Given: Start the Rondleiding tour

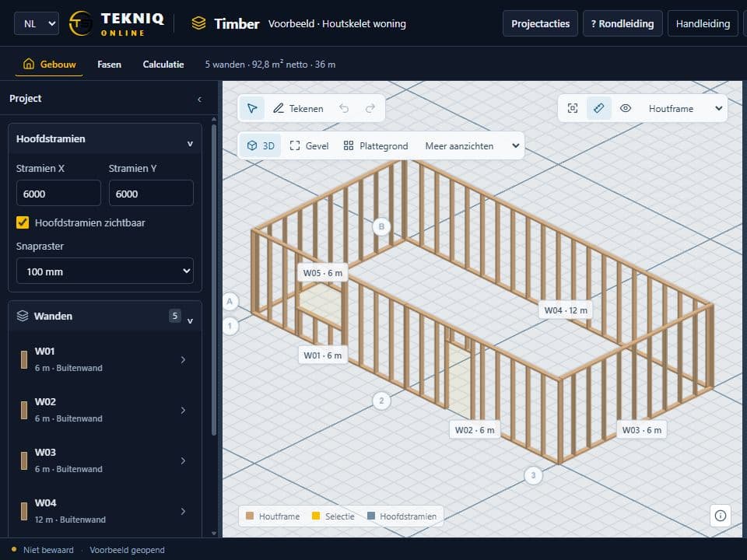Looking at the screenshot, I should point(622,23).
